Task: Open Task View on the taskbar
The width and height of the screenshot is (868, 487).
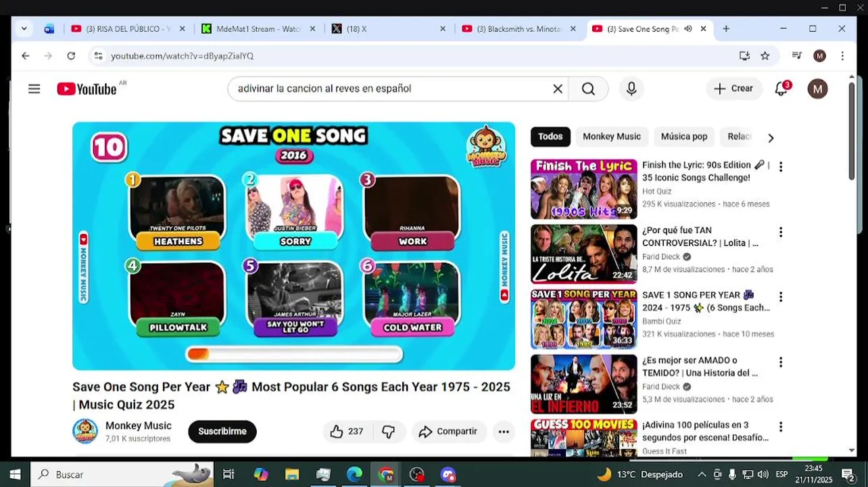Action: coord(228,474)
